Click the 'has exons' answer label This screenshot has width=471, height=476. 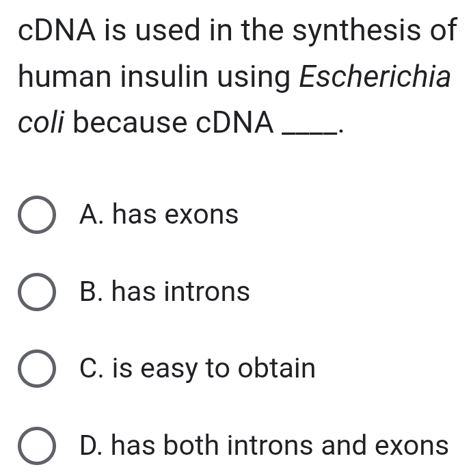(176, 214)
